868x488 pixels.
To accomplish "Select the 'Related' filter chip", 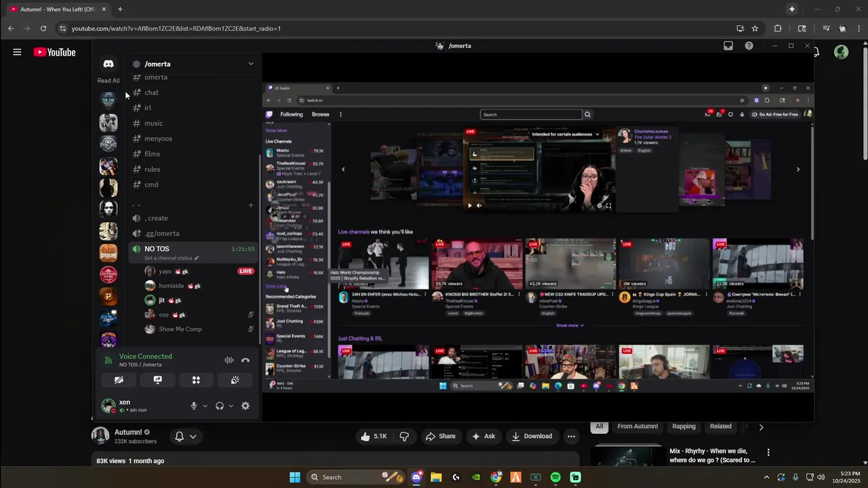I will (720, 426).
